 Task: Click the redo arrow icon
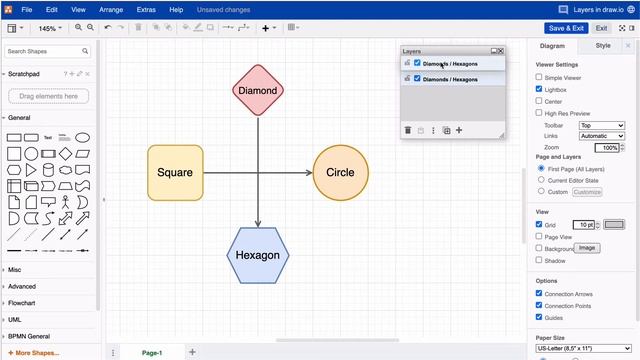coord(121,27)
